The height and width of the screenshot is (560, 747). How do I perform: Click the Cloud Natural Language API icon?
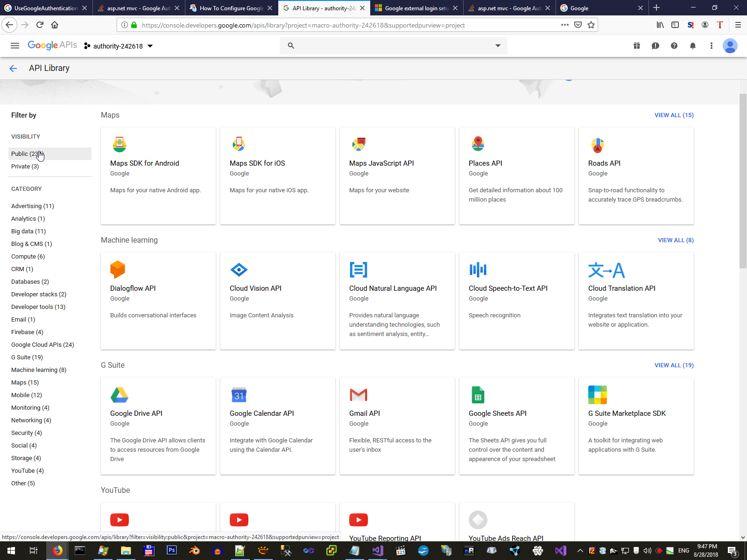pyautogui.click(x=359, y=270)
